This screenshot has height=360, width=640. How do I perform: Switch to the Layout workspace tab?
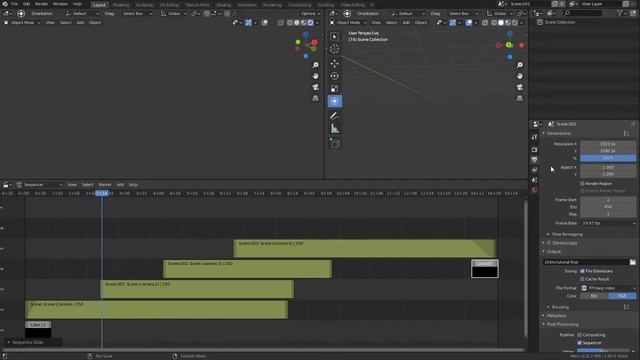(99, 5)
